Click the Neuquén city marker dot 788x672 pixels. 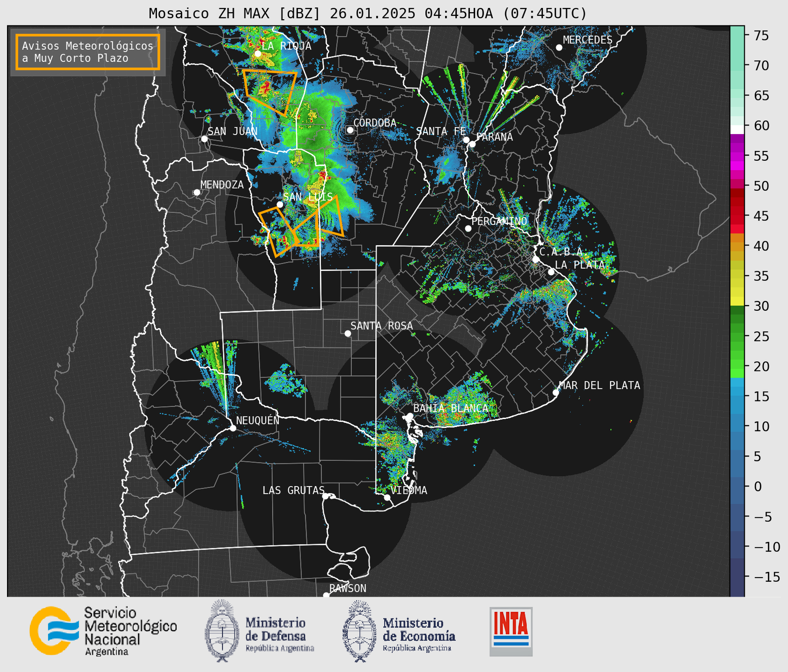233,428
